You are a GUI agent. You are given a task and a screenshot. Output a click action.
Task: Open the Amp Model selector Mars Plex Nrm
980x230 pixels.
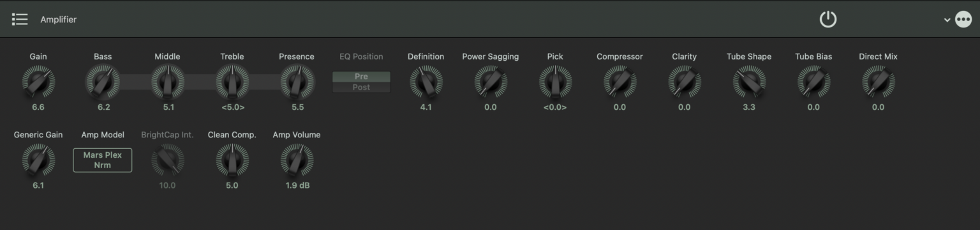point(103,160)
